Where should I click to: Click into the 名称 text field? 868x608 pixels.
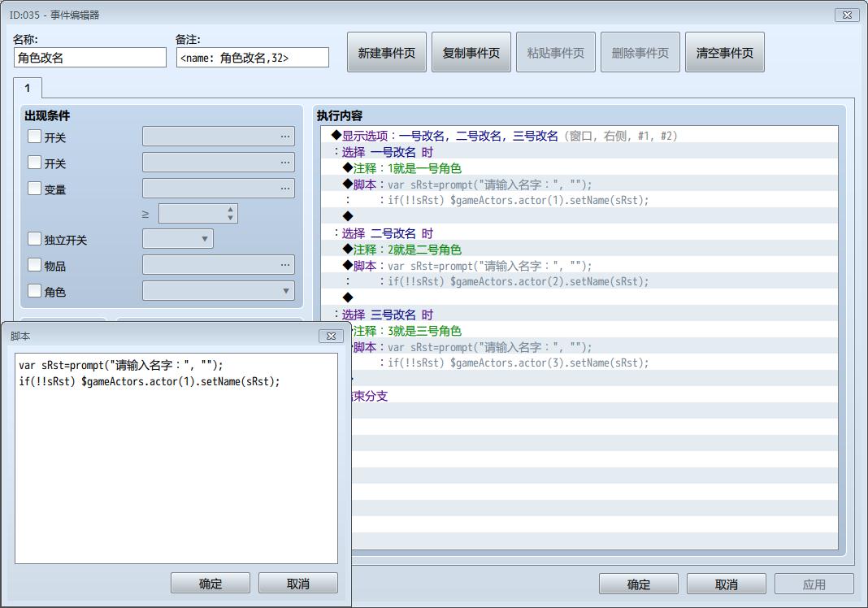point(90,58)
